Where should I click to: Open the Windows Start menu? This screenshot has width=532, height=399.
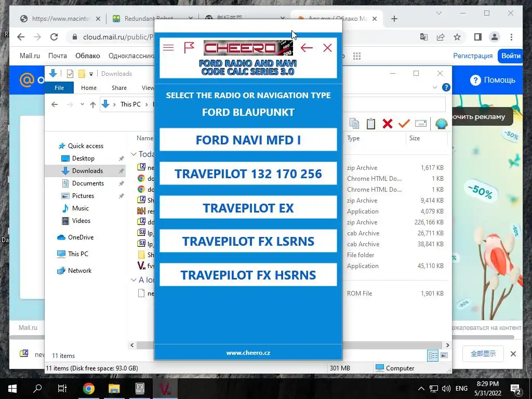(12, 389)
